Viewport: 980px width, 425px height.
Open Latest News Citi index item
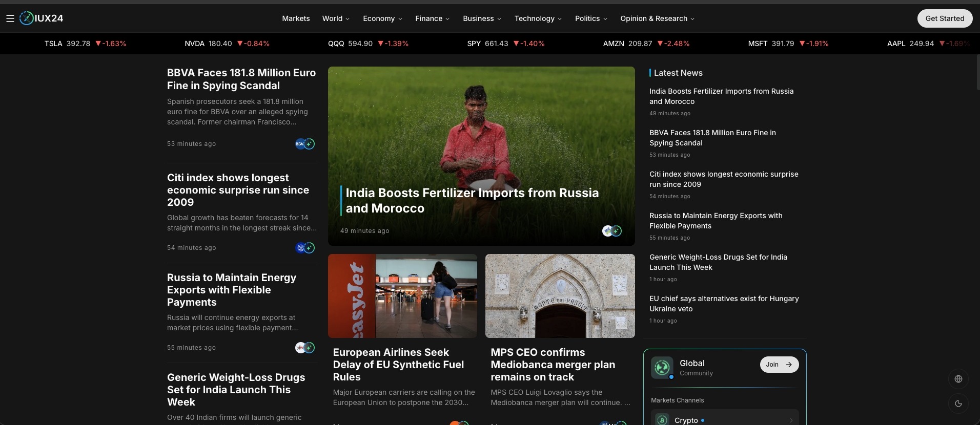724,179
